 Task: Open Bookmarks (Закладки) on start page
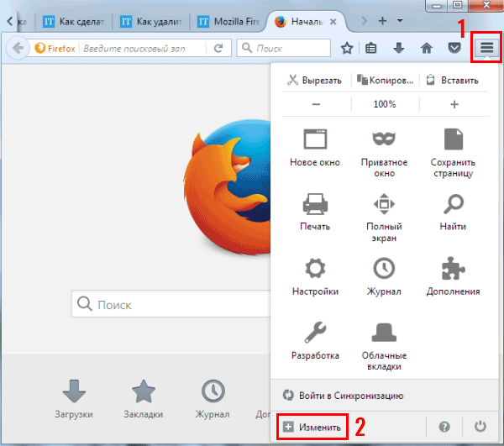[144, 399]
